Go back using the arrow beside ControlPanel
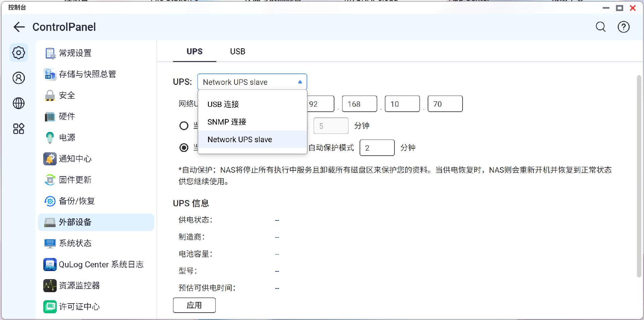Viewport: 644px width, 320px height. pyautogui.click(x=19, y=27)
